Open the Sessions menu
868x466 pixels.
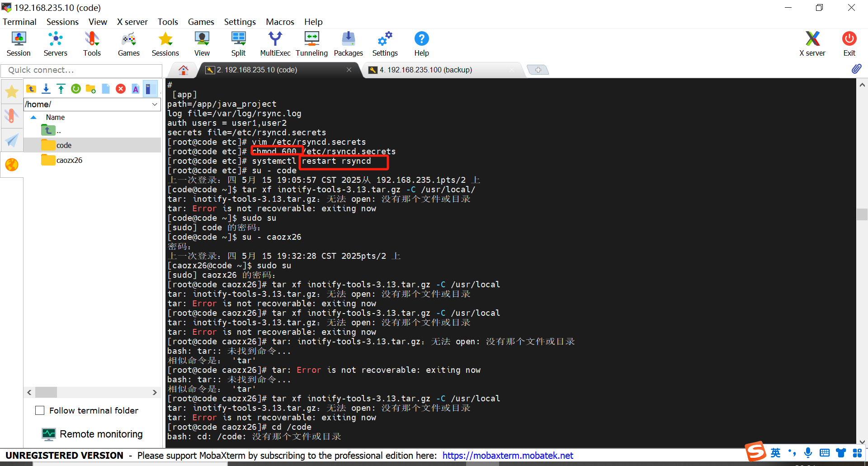point(62,22)
